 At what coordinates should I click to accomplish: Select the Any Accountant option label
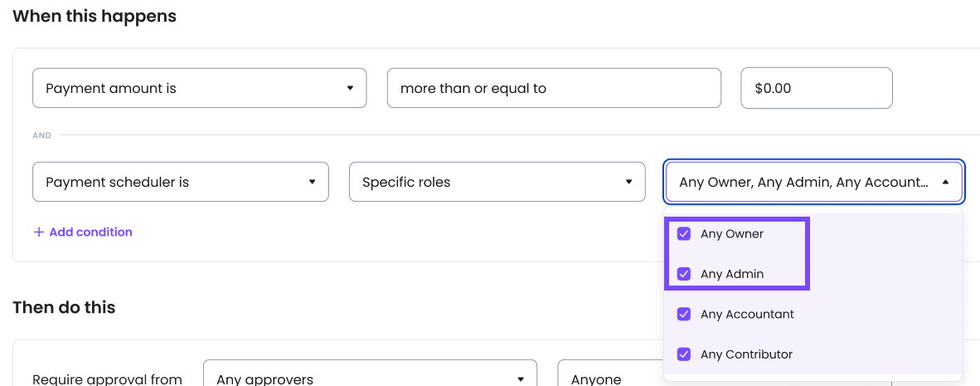coord(747,315)
